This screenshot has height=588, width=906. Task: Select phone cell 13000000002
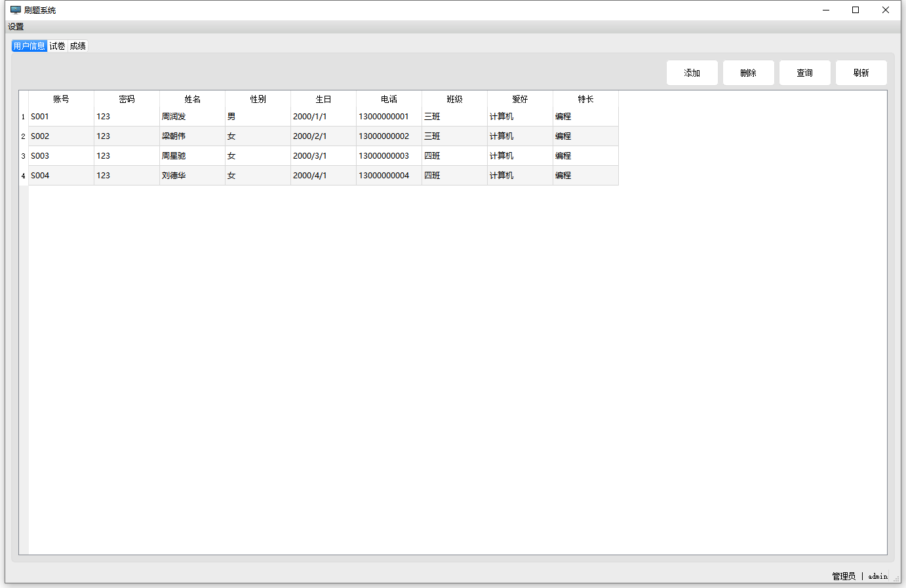(x=389, y=136)
